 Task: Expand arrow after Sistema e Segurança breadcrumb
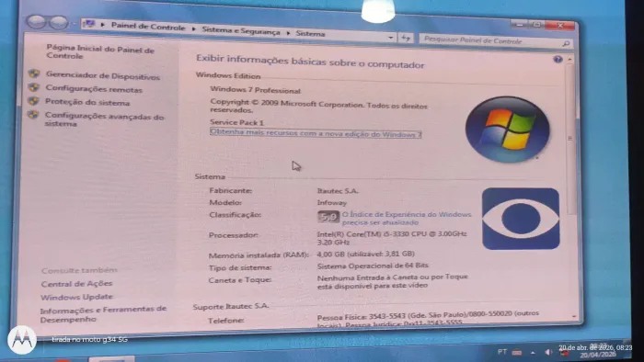288,33
